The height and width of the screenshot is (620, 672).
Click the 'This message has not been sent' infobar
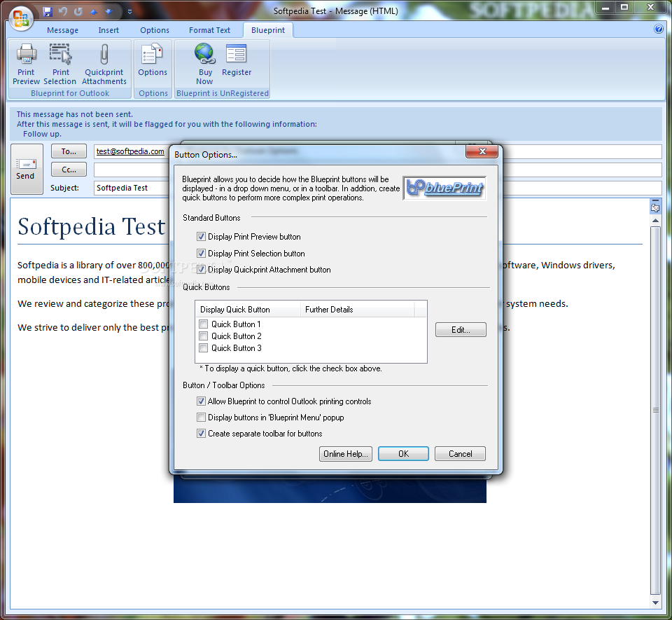coord(336,124)
